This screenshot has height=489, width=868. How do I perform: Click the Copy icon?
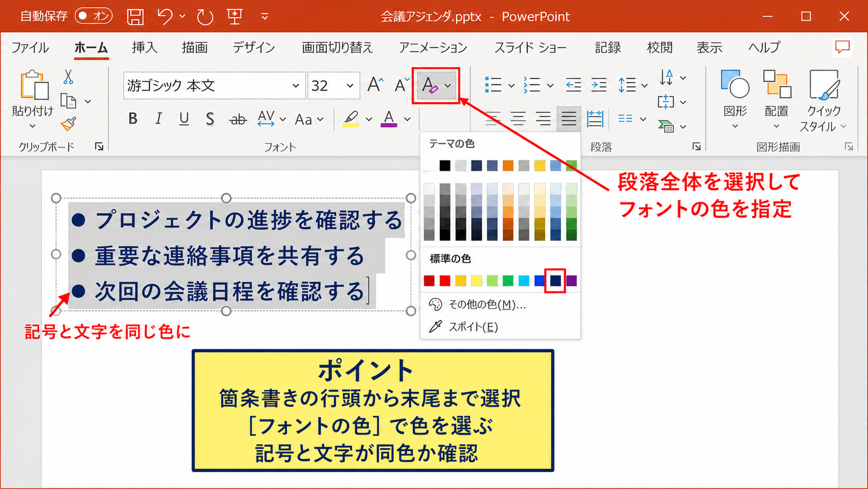tap(69, 101)
